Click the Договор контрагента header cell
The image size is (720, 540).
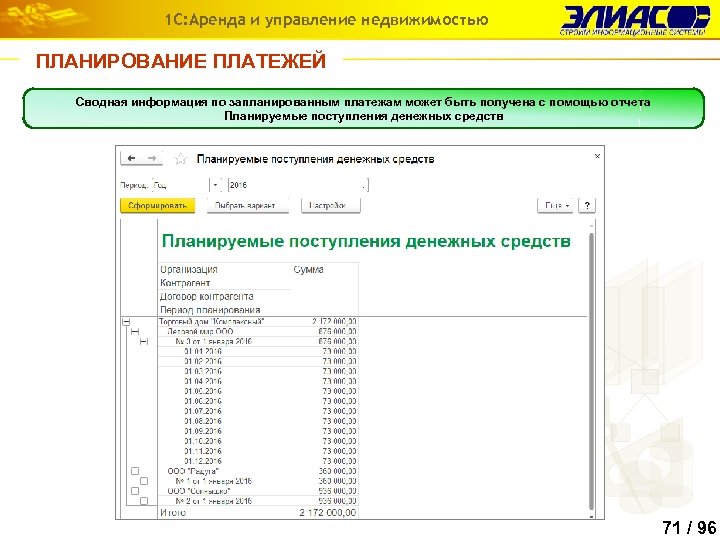pos(207,297)
